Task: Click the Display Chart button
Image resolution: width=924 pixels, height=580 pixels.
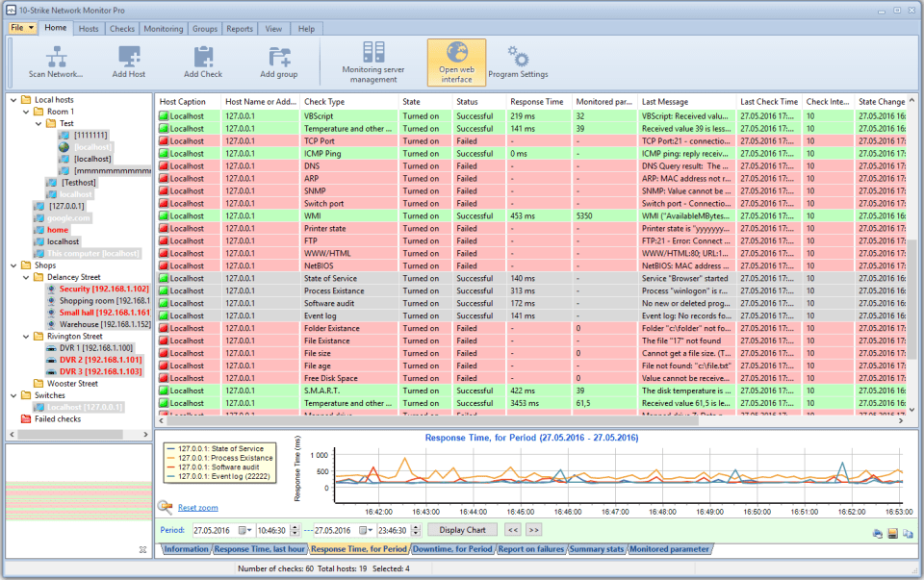Action: 463,530
